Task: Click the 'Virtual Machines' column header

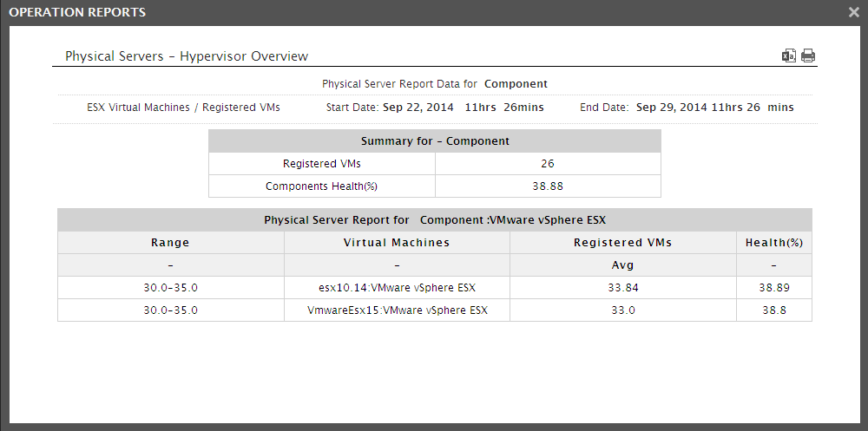Action: (x=397, y=242)
